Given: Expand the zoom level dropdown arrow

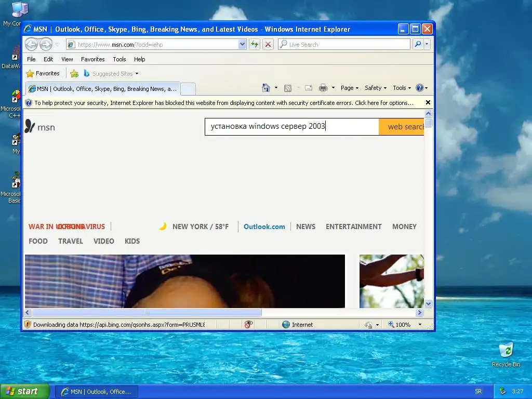Looking at the screenshot, I should (420, 325).
